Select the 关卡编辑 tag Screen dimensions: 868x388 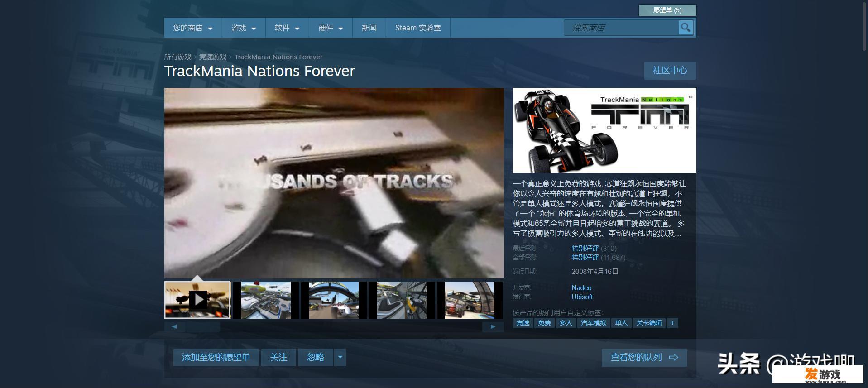coord(649,323)
